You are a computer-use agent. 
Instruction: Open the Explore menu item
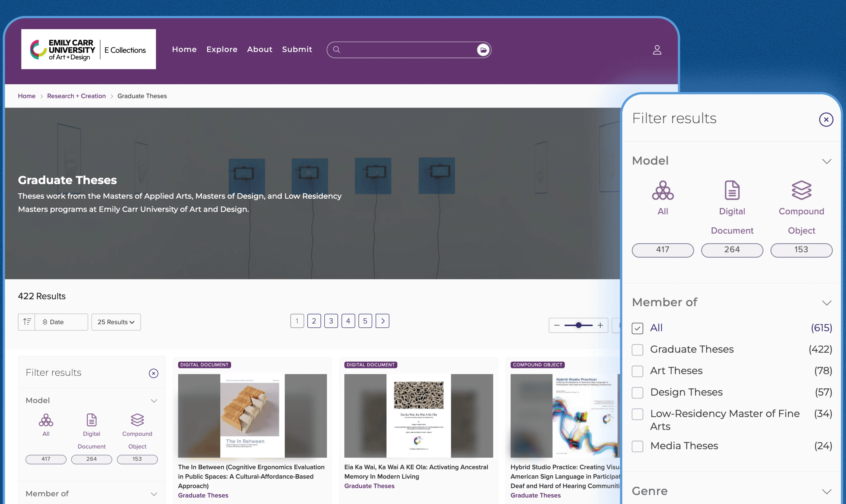pos(222,50)
